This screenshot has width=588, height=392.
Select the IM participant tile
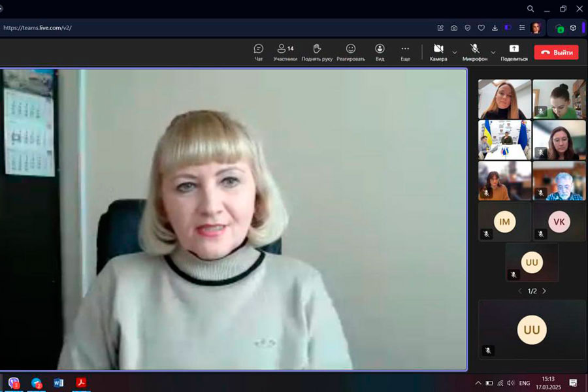tap(504, 222)
